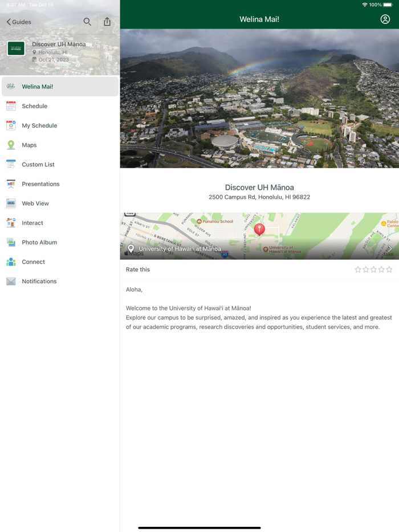Click the Oct 21, 2023 date text
Image resolution: width=399 pixels, height=532 pixels.
tap(54, 60)
